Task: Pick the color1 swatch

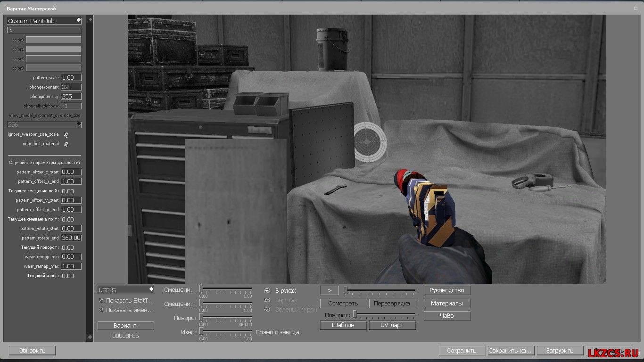Action: [53, 49]
